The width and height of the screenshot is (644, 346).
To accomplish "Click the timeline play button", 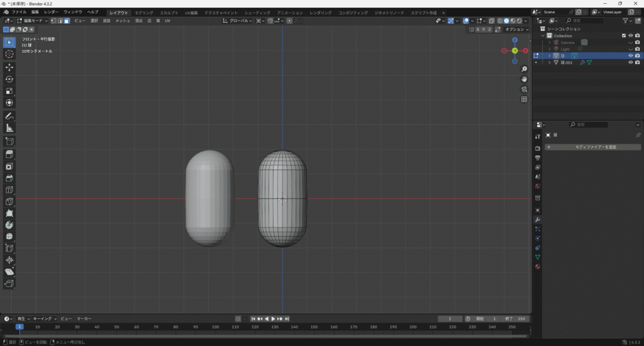I will click(x=273, y=318).
